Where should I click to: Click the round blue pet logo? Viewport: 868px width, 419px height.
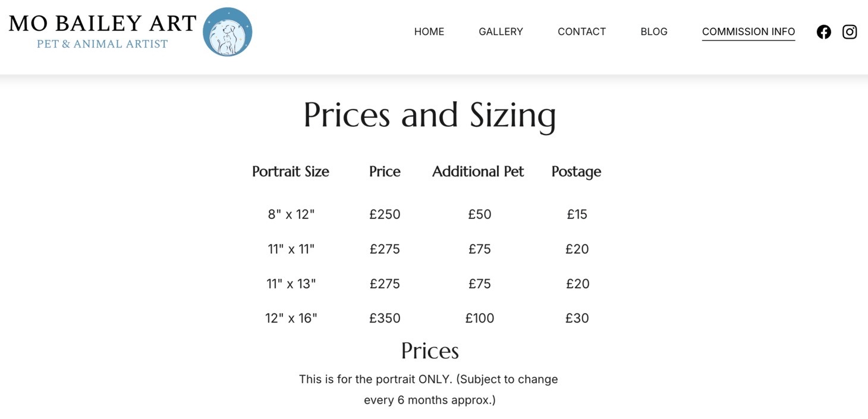228,32
